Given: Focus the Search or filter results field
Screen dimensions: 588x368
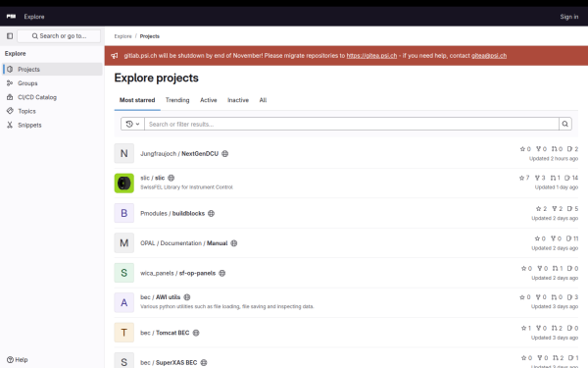Looking at the screenshot, I should click(352, 124).
